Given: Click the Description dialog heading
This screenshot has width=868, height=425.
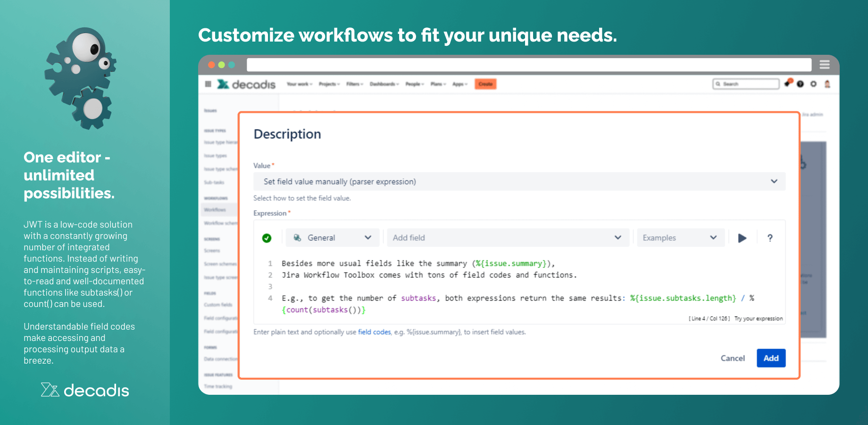Looking at the screenshot, I should pyautogui.click(x=287, y=134).
